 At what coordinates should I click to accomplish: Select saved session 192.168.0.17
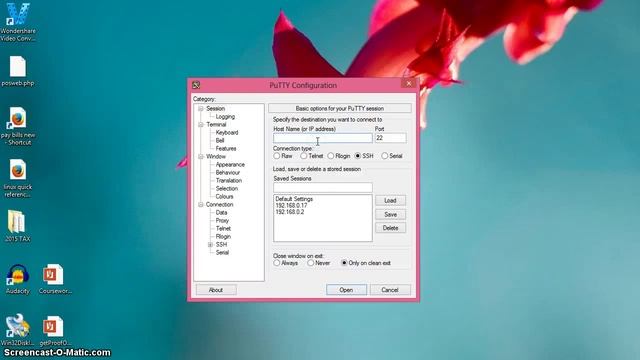pyautogui.click(x=291, y=206)
